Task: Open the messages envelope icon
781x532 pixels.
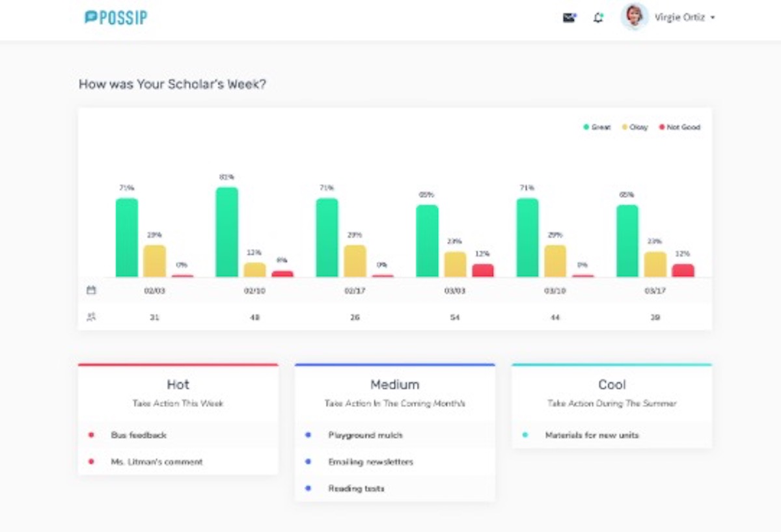Action: pos(569,18)
